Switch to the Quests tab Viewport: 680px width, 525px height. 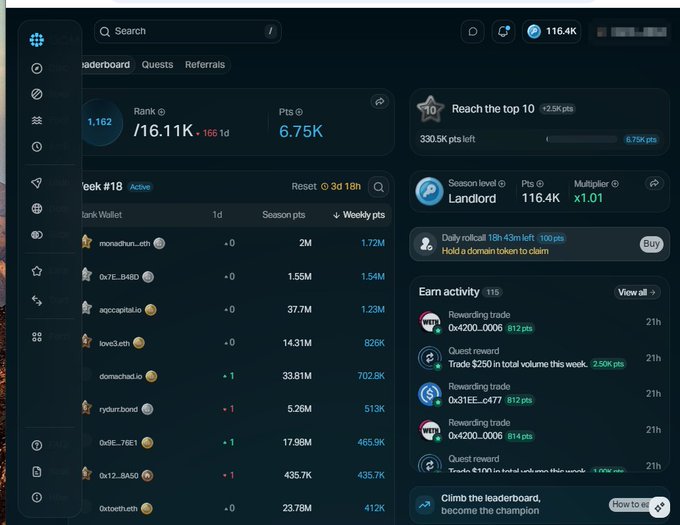point(157,65)
